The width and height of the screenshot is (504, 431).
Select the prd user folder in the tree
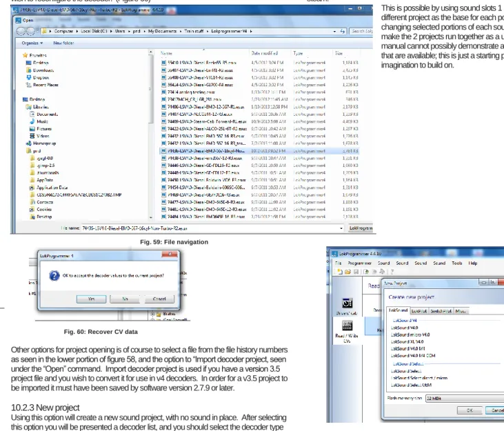pos(34,151)
